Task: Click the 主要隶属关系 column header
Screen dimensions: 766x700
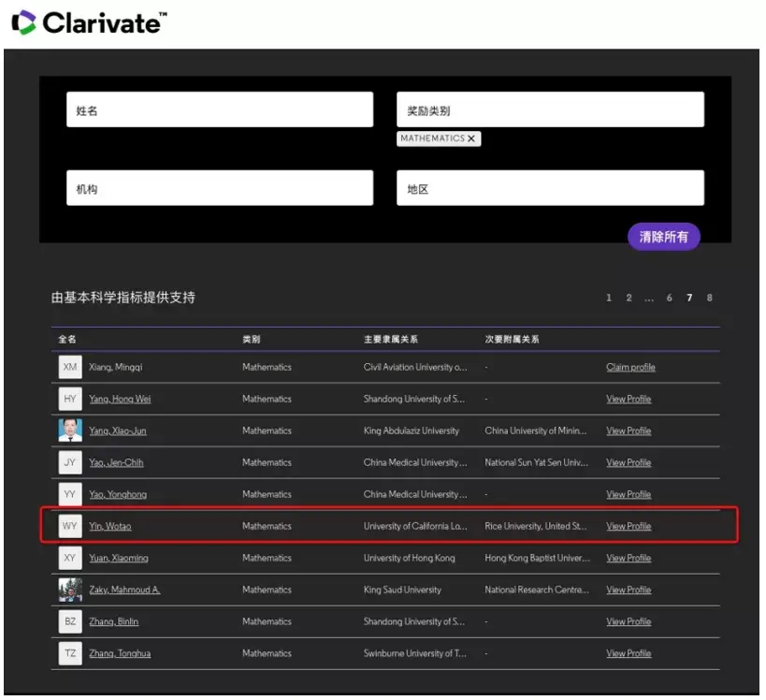Action: (x=391, y=340)
